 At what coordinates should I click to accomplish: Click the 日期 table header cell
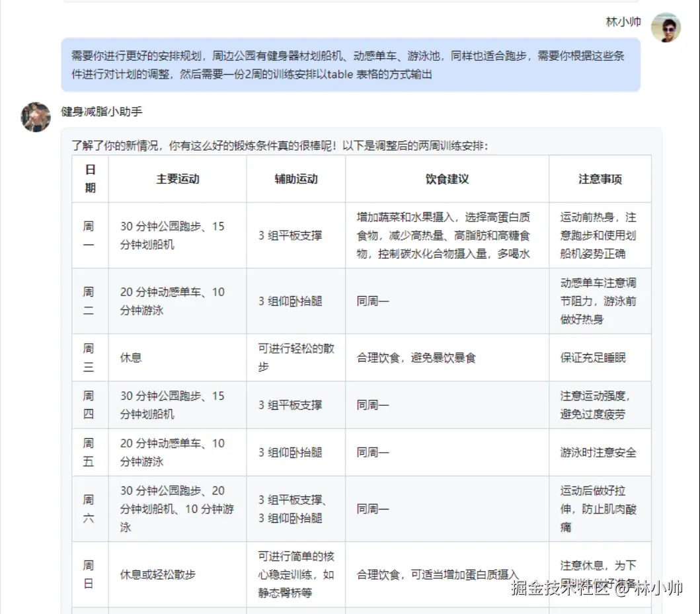[x=89, y=178]
